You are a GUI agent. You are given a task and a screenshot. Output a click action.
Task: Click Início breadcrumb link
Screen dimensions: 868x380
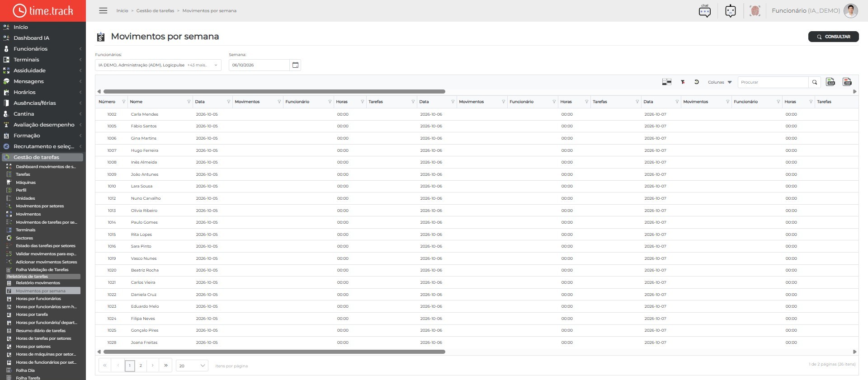(x=122, y=11)
